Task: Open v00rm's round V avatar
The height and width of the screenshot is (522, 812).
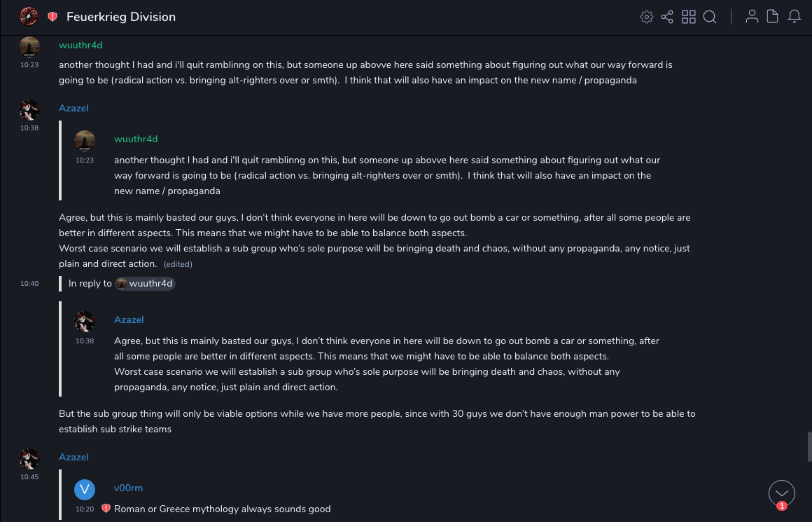Action: 85,489
